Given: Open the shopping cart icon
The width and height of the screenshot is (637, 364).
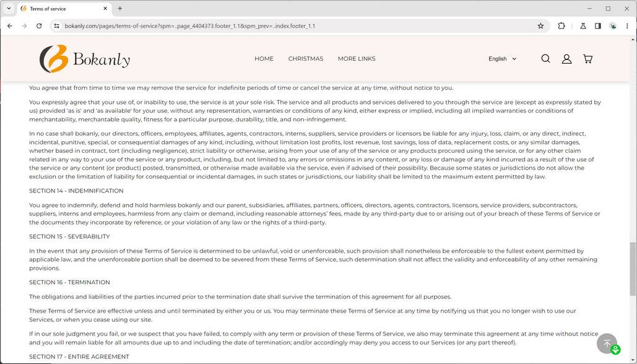Looking at the screenshot, I should click(x=587, y=58).
